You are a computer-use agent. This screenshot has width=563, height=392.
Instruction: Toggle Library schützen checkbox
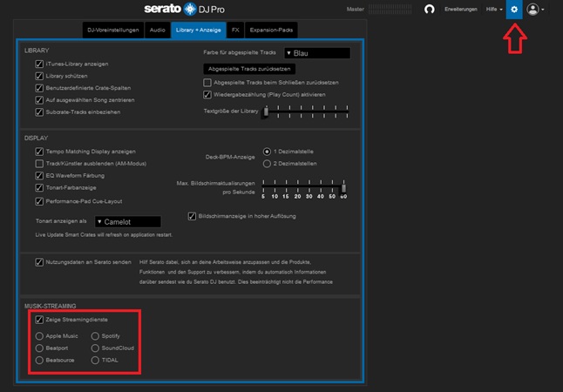pos(39,76)
